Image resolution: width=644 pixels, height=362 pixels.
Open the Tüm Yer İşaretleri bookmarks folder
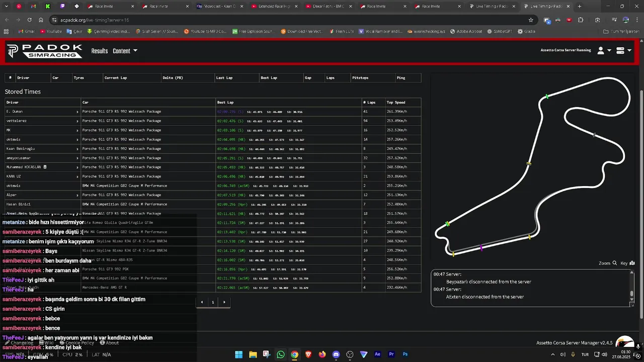[621, 31]
